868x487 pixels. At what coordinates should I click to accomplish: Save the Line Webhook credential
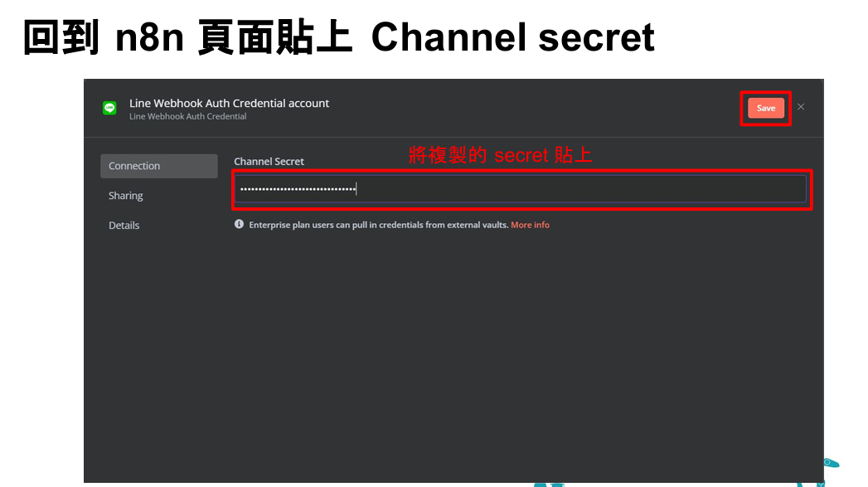tap(765, 108)
